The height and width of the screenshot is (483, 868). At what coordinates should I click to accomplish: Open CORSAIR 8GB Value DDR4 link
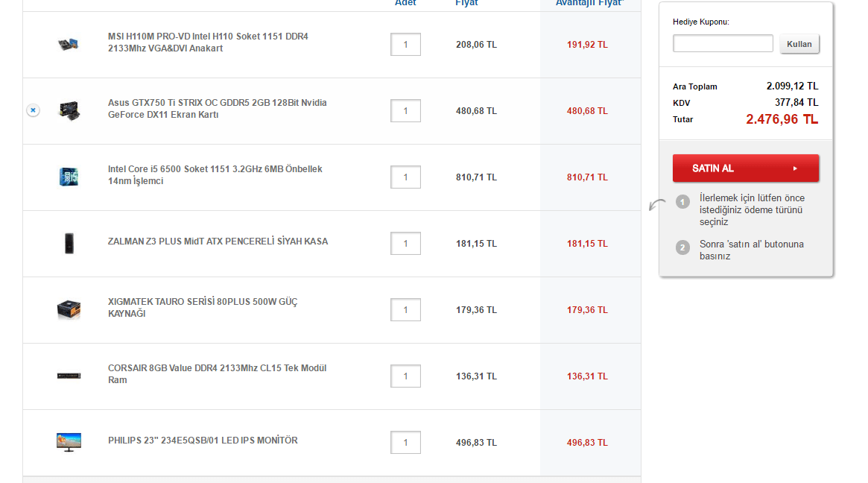pos(217,374)
